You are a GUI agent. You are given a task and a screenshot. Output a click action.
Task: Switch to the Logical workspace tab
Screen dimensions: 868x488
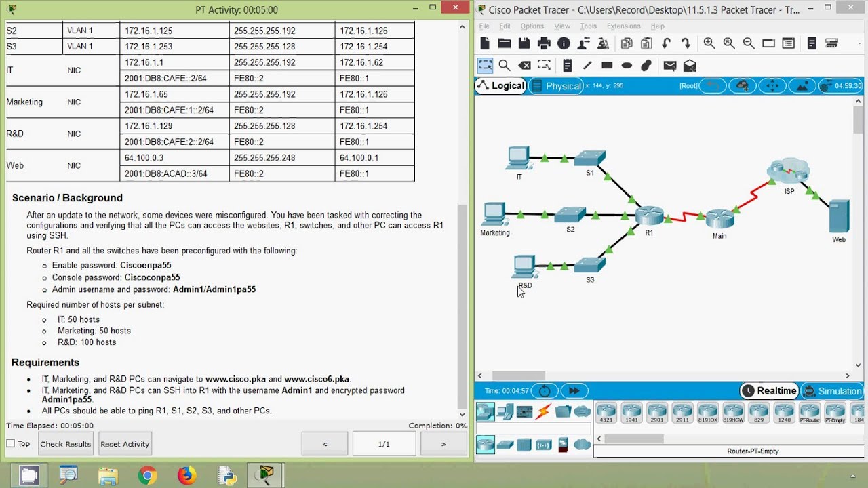point(500,85)
